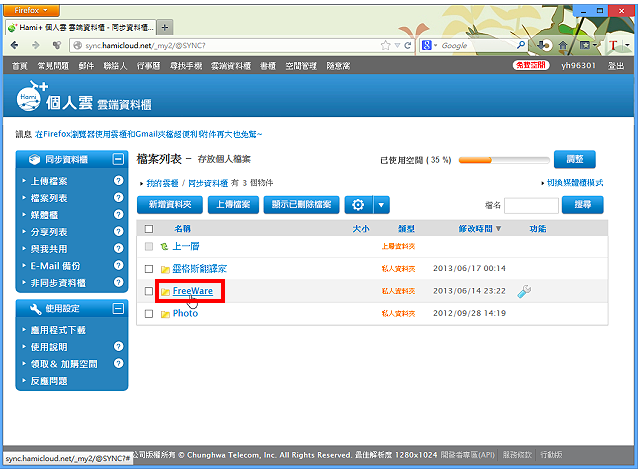Click the 35% used-space progress bar

504,160
